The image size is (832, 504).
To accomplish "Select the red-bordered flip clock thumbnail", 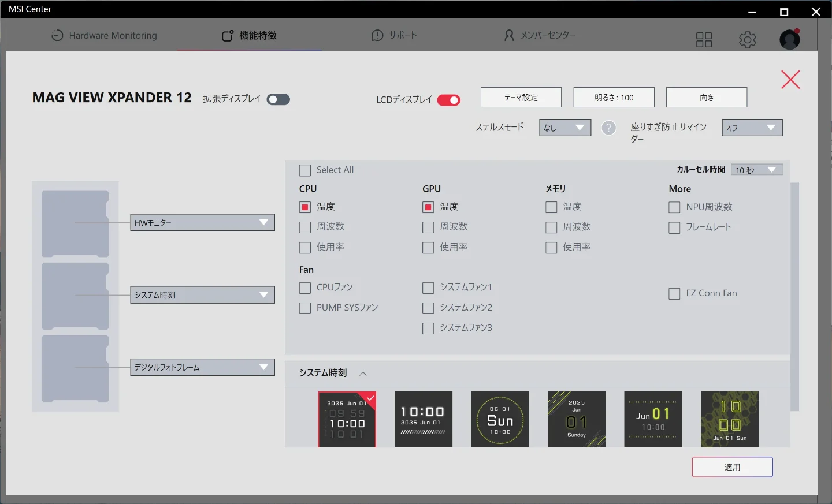I will point(347,420).
